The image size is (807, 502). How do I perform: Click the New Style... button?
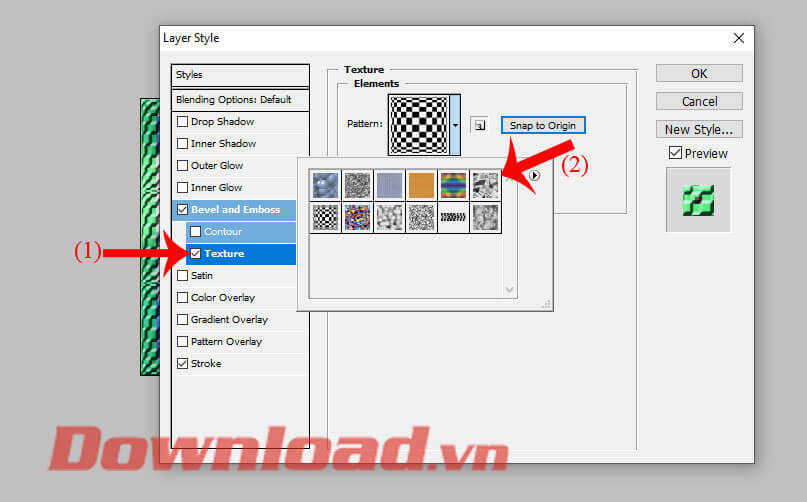(x=699, y=129)
